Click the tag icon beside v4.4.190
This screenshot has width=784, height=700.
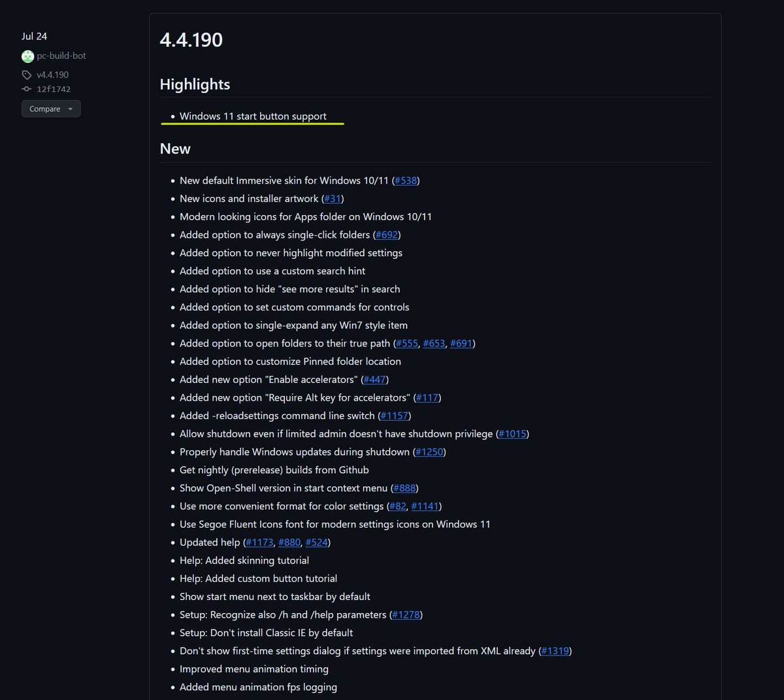pos(27,75)
